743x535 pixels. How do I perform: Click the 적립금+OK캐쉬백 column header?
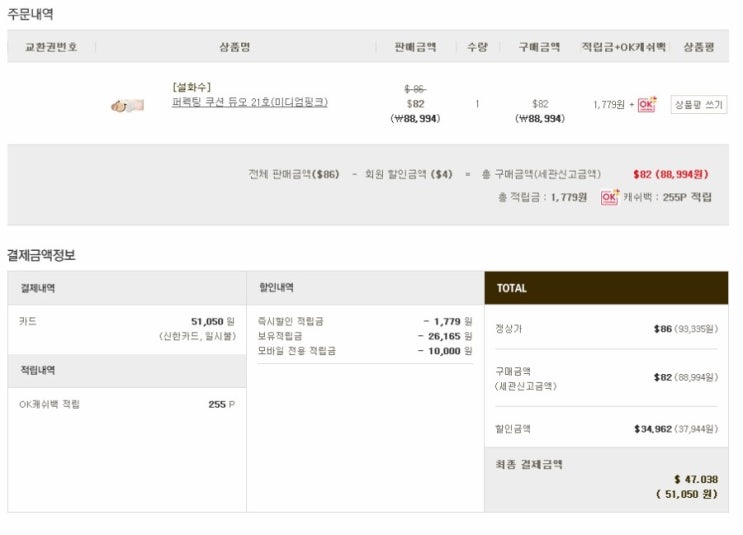[x=623, y=47]
